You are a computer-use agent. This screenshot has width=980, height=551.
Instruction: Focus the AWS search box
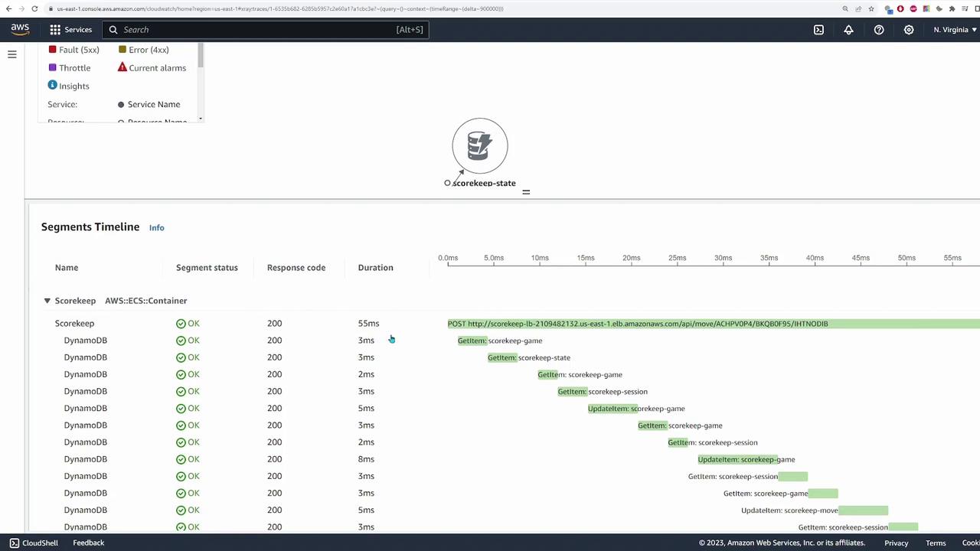click(265, 30)
